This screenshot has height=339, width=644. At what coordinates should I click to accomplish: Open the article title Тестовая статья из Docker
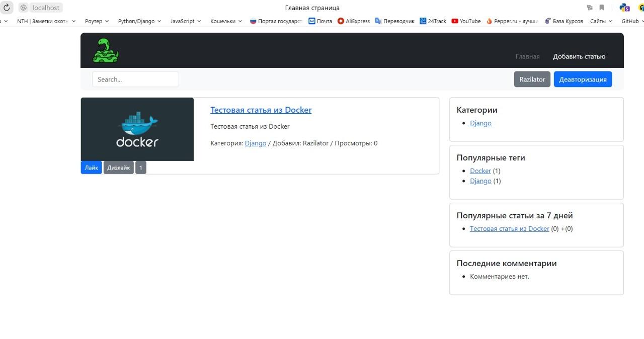[261, 110]
